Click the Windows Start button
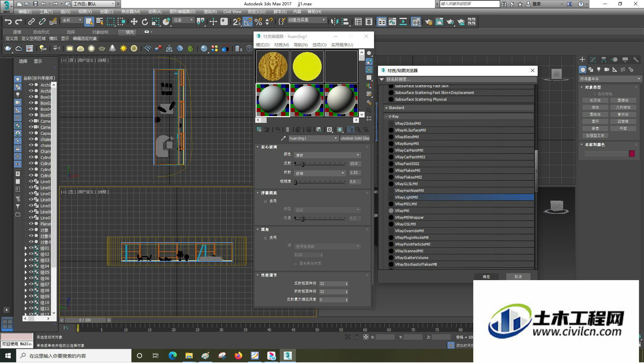Viewport: 644px width, 363px height. tap(8, 356)
